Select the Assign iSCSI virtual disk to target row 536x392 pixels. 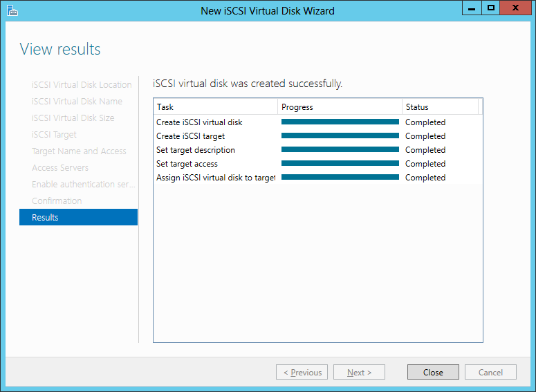point(215,178)
